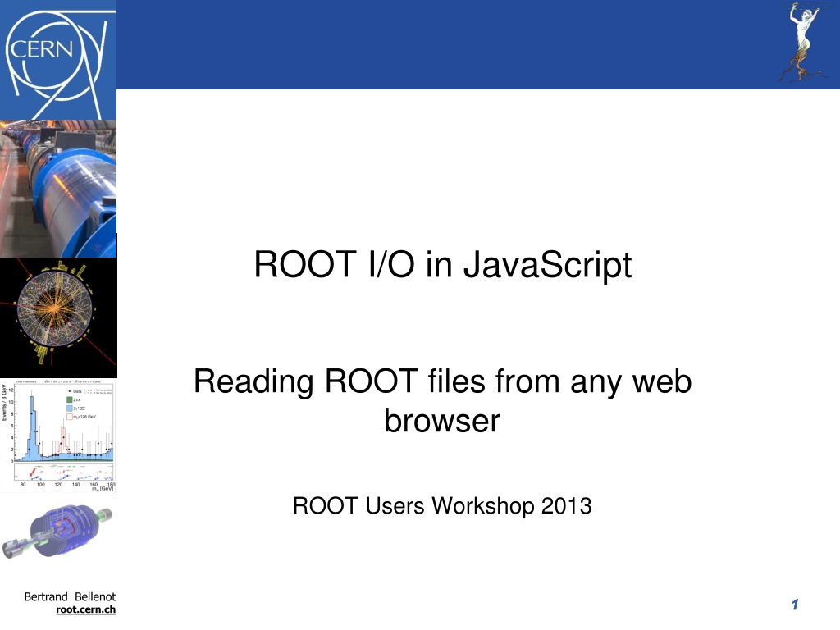
Task: Click the 3D detector model image
Action: click(58, 531)
